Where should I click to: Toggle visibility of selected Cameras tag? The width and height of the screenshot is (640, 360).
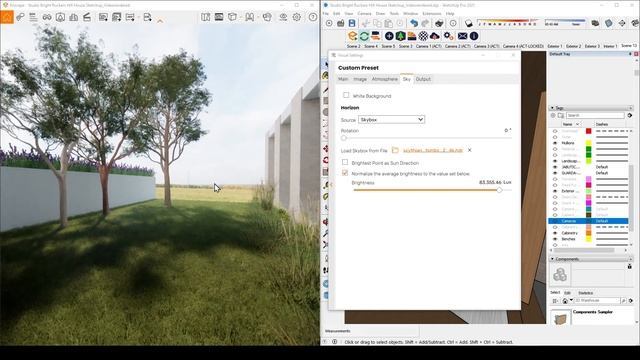[x=555, y=221]
